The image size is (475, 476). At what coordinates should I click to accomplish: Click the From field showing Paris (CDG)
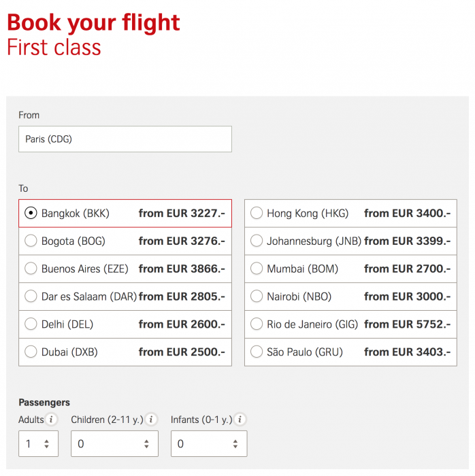coord(125,139)
